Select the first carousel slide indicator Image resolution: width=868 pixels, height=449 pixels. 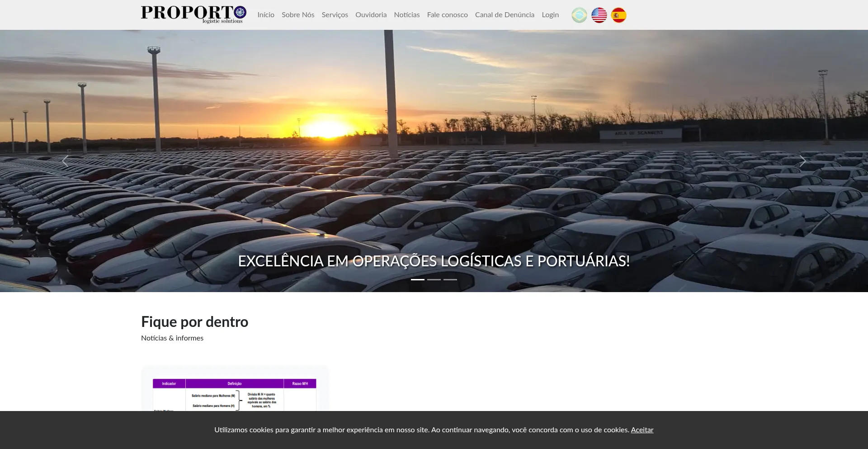click(418, 280)
